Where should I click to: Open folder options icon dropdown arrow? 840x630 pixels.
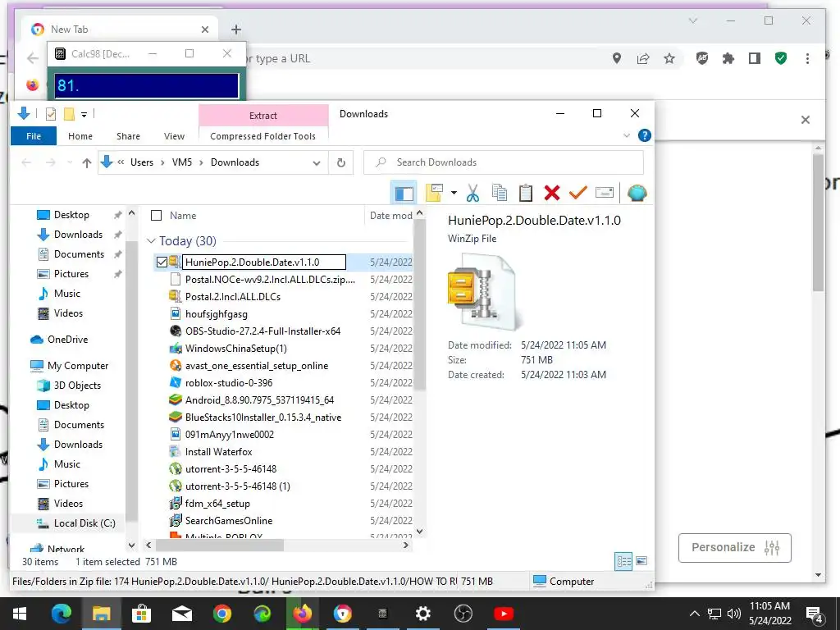(x=454, y=193)
